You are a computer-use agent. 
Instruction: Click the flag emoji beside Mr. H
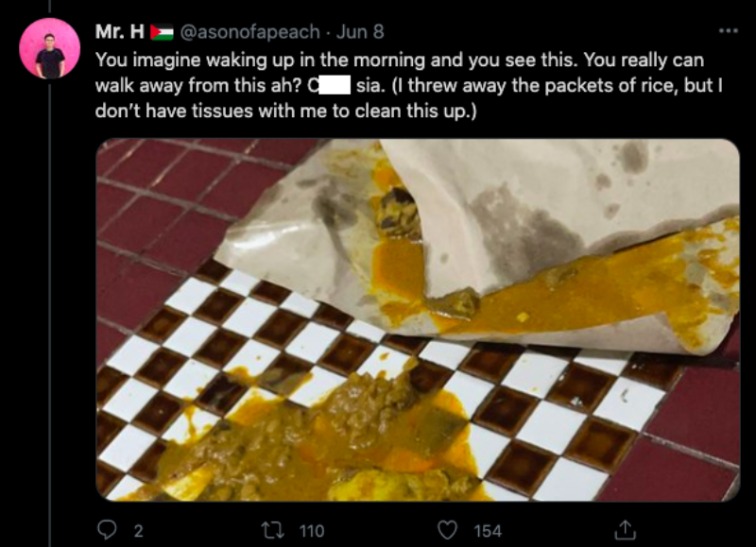pyautogui.click(x=162, y=32)
